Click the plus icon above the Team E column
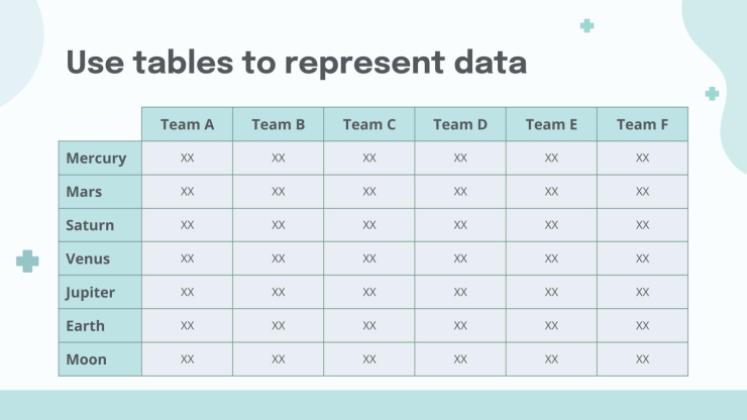747x420 pixels. point(586,26)
